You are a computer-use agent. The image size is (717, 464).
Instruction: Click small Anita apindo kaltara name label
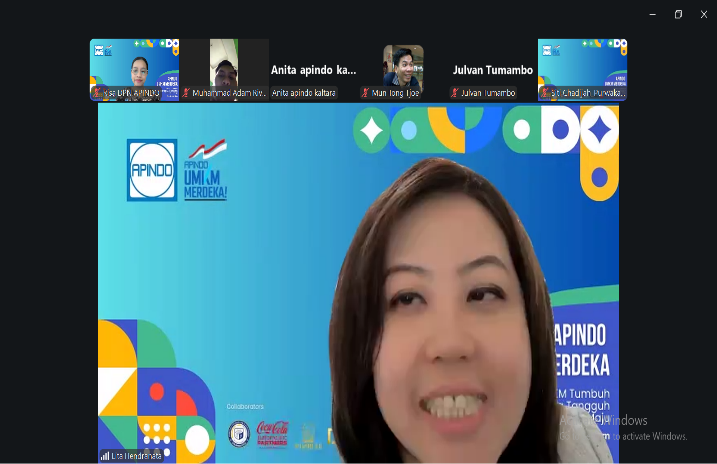[x=304, y=93]
